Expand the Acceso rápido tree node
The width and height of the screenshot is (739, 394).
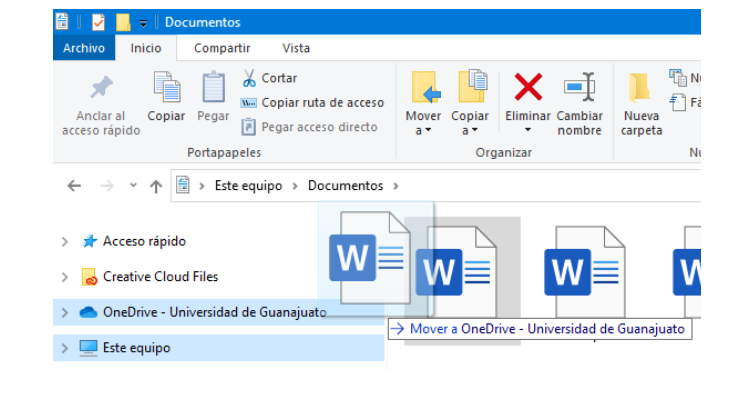pyautogui.click(x=65, y=242)
